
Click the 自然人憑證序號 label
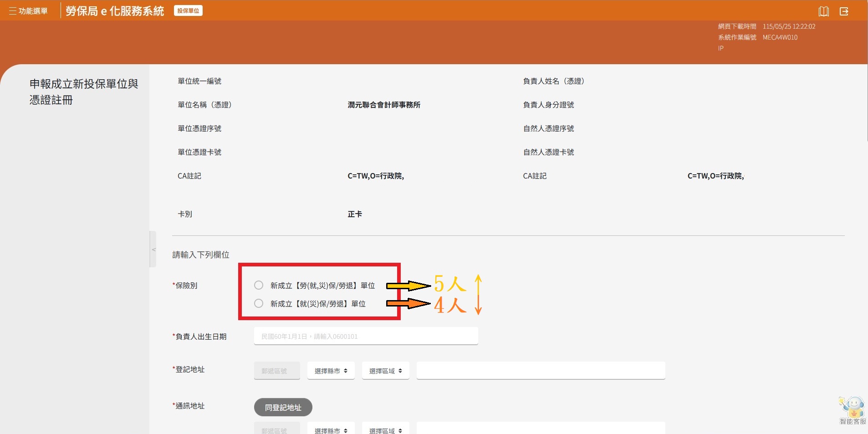pyautogui.click(x=548, y=128)
